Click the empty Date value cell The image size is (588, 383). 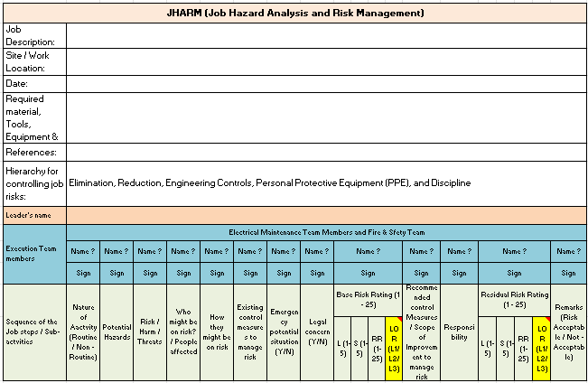(x=326, y=84)
